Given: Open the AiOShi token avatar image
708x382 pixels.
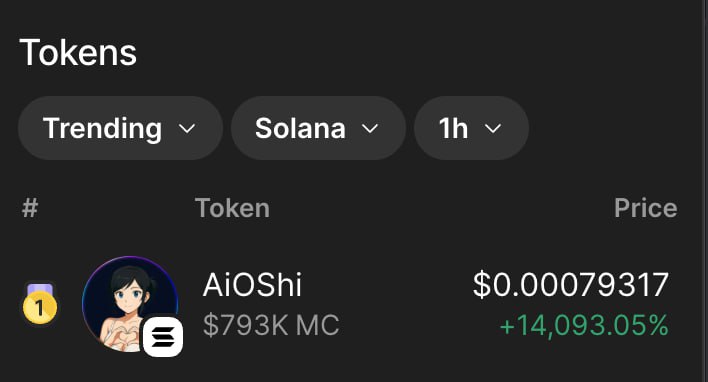Looking at the screenshot, I should point(130,304).
